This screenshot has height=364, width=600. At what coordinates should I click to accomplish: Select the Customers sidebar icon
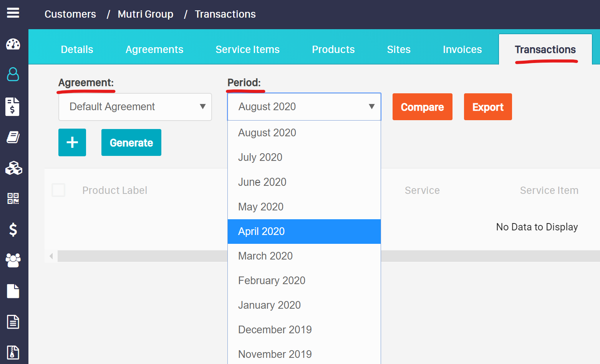[x=13, y=75]
